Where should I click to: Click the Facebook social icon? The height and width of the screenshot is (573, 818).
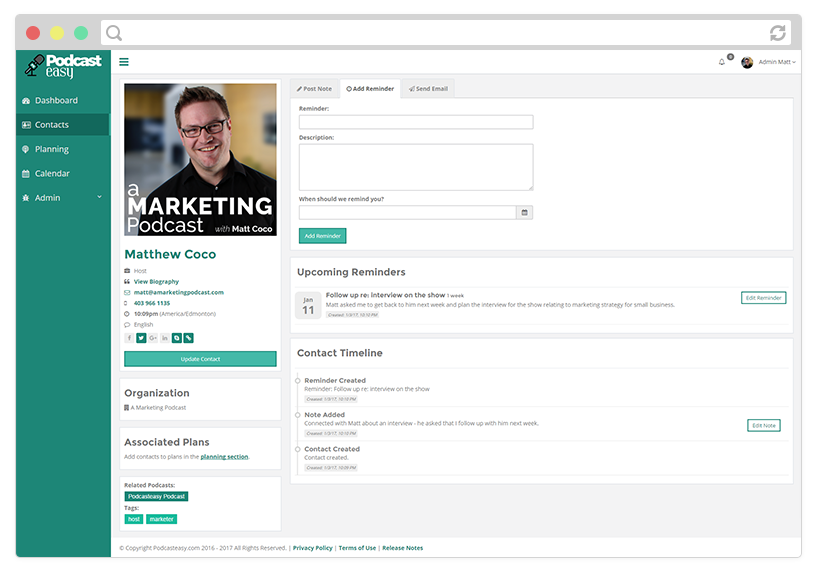(129, 338)
